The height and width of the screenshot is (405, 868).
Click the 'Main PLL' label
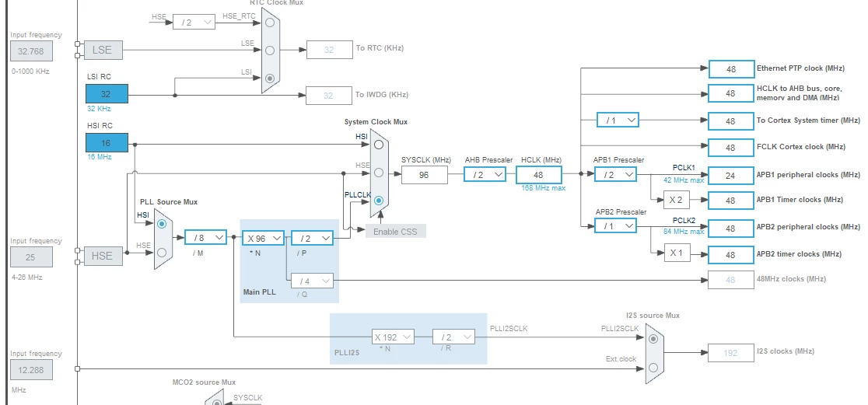tap(260, 291)
